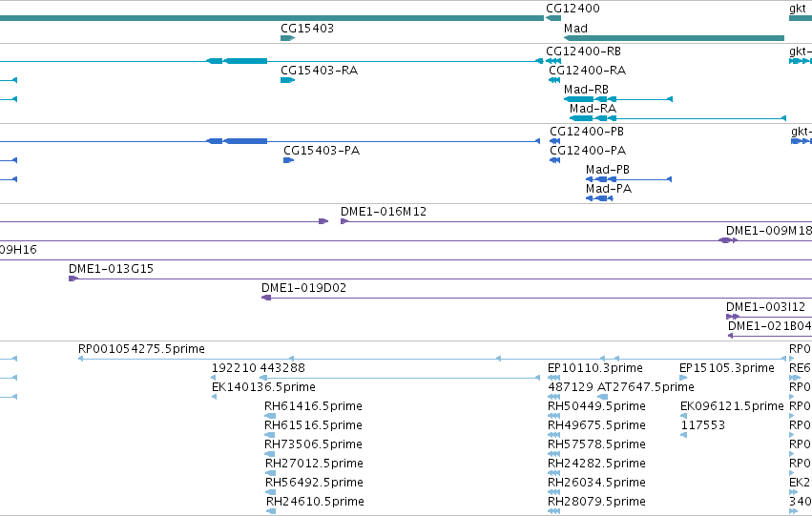Select the CG12400-PB protein label

587,132
